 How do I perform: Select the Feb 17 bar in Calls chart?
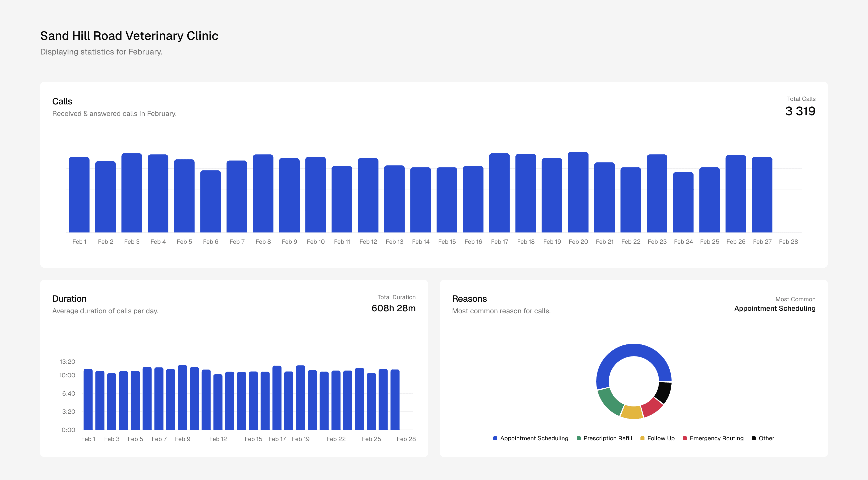499,193
